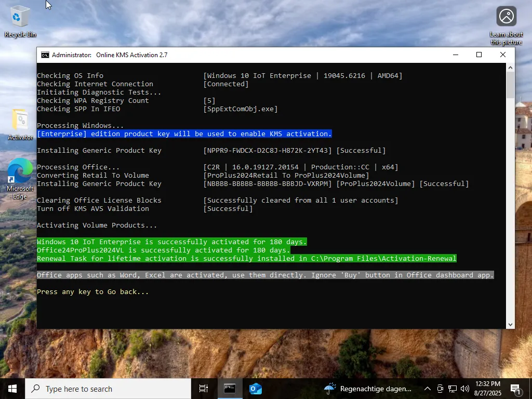The image size is (532, 399).
Task: Click the Activating Volume Products text
Action: point(97,225)
